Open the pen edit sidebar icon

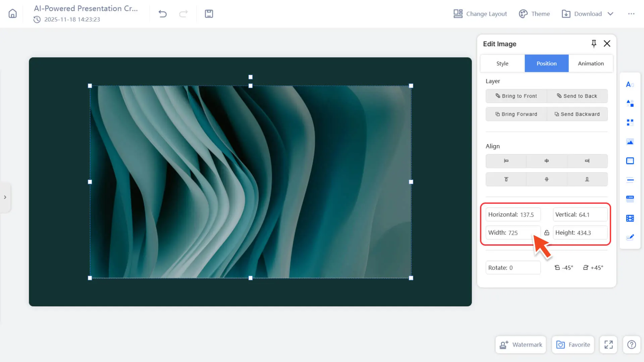click(630, 237)
